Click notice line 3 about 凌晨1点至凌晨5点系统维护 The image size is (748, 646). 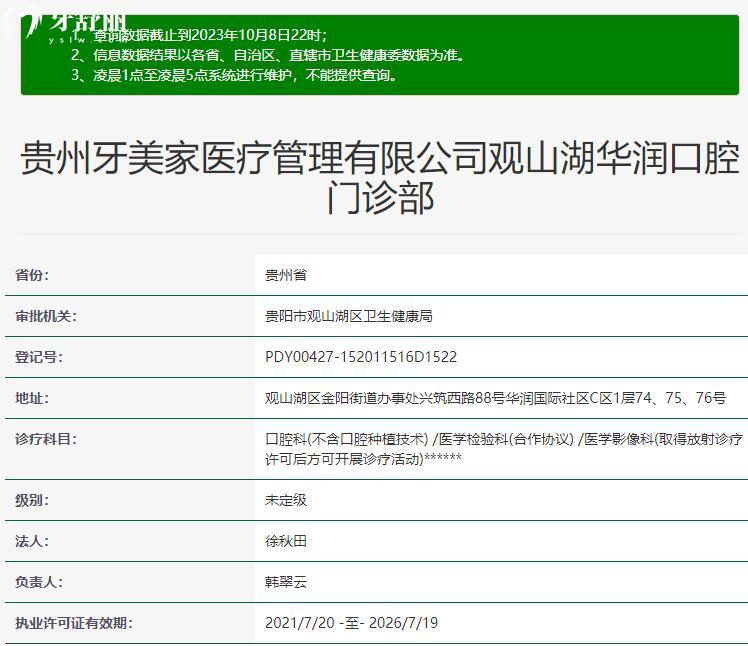(x=234, y=75)
